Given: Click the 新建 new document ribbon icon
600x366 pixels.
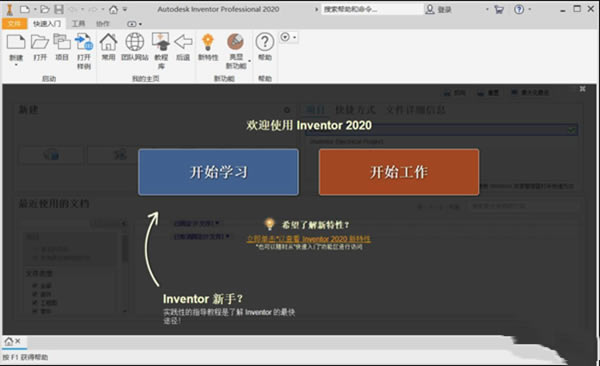Looking at the screenshot, I should (x=16, y=42).
